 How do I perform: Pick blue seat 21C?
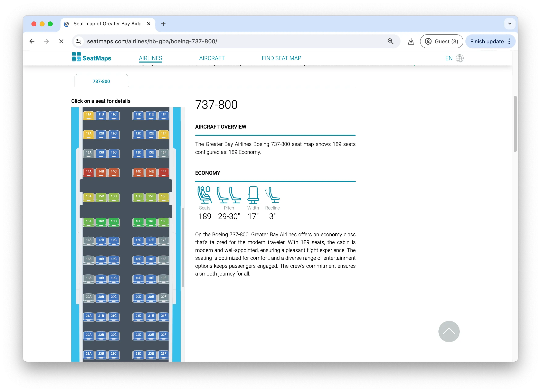[x=114, y=317]
